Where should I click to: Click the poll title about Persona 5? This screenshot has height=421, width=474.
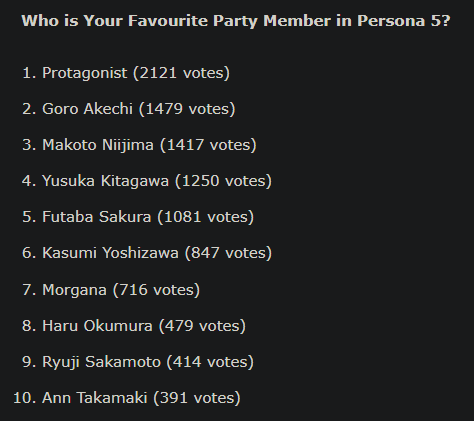point(236,21)
